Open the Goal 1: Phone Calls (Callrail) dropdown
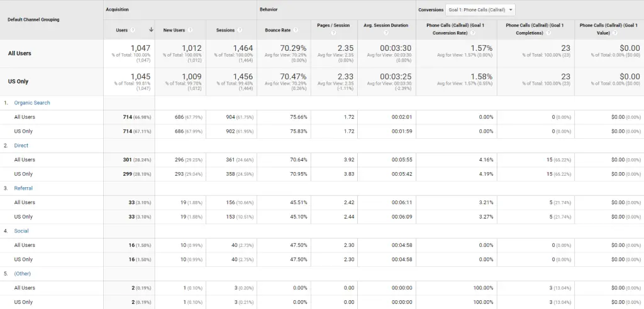The height and width of the screenshot is (309, 644). pyautogui.click(x=480, y=10)
